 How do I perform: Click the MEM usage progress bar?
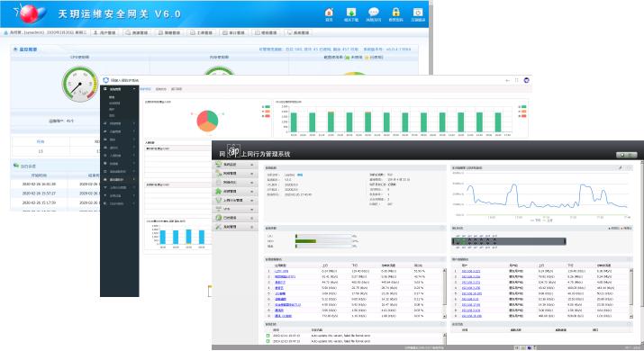pyautogui.click(x=323, y=241)
